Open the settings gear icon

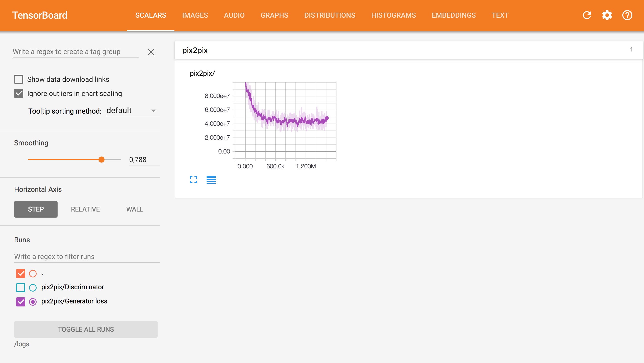pos(607,15)
